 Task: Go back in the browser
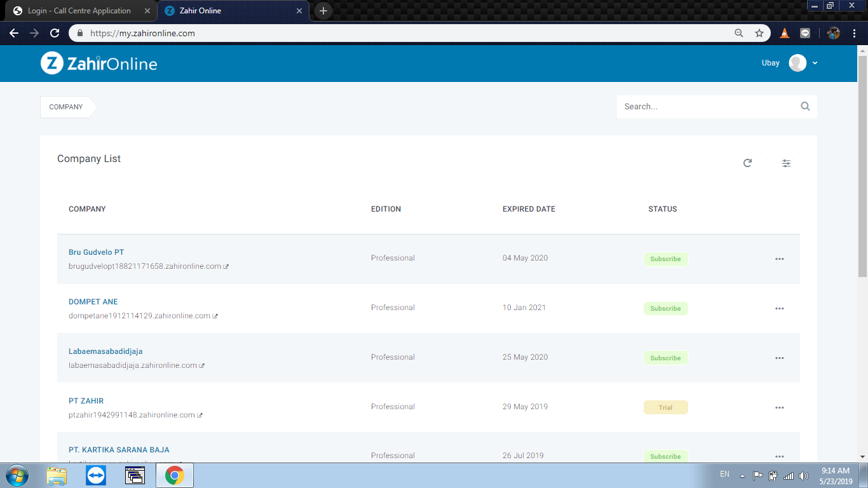click(14, 33)
